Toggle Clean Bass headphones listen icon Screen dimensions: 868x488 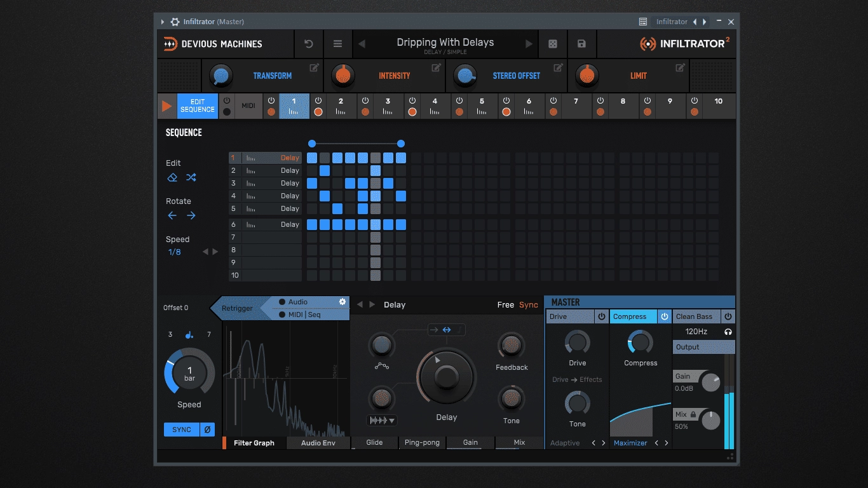point(728,332)
